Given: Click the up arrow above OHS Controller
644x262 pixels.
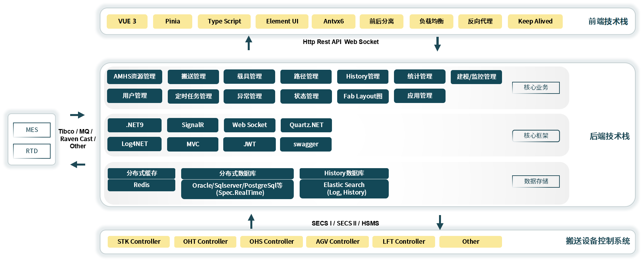Looking at the screenshot, I should (251, 221).
